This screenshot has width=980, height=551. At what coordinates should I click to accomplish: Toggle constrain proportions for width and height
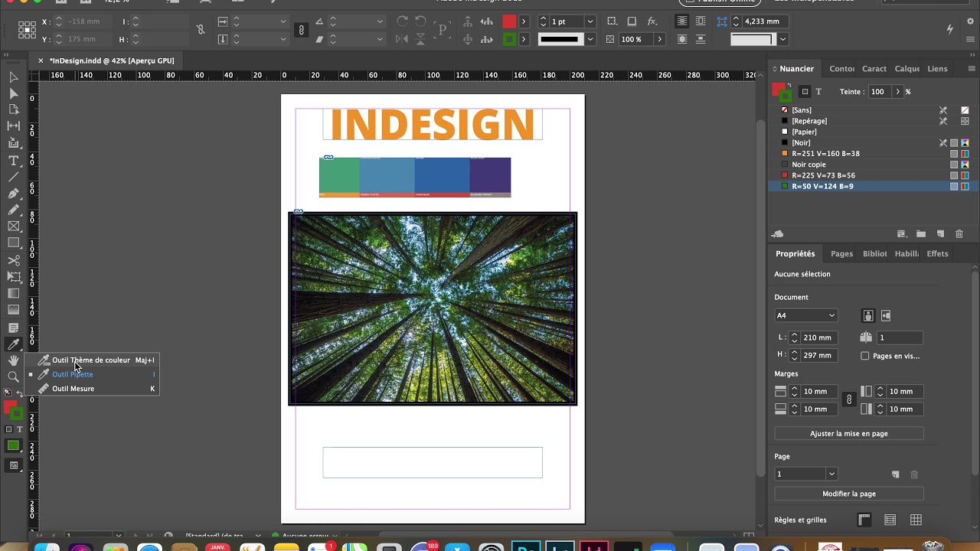click(x=201, y=30)
